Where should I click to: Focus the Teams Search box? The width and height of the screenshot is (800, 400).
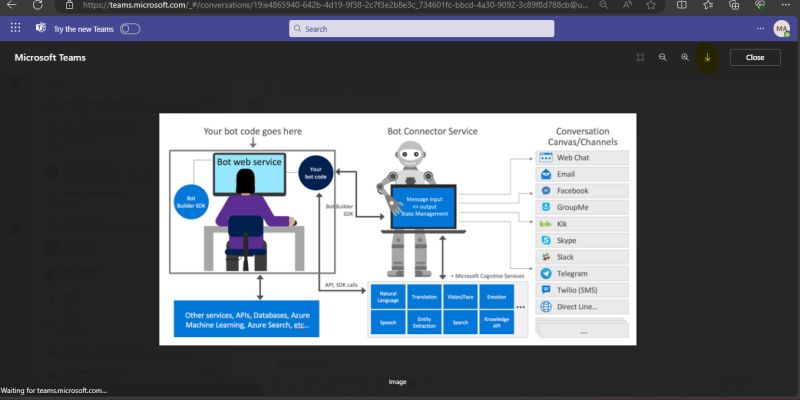pos(421,29)
